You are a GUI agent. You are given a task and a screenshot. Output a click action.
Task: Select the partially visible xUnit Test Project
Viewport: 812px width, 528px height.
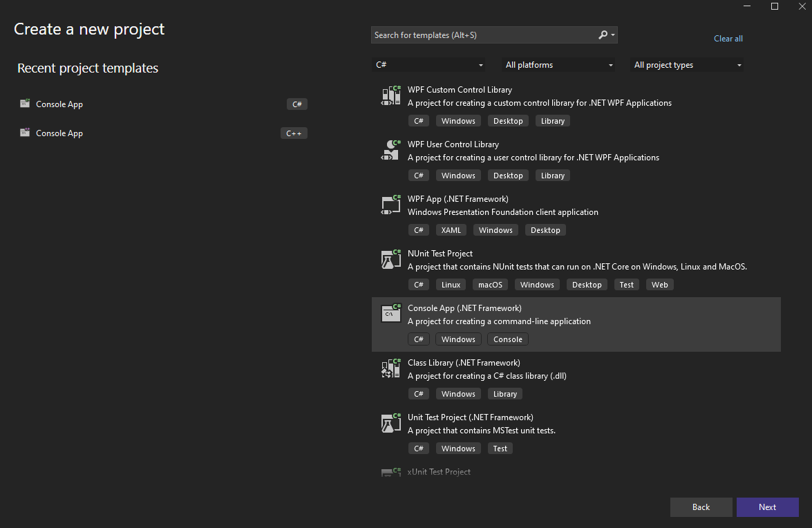click(439, 472)
